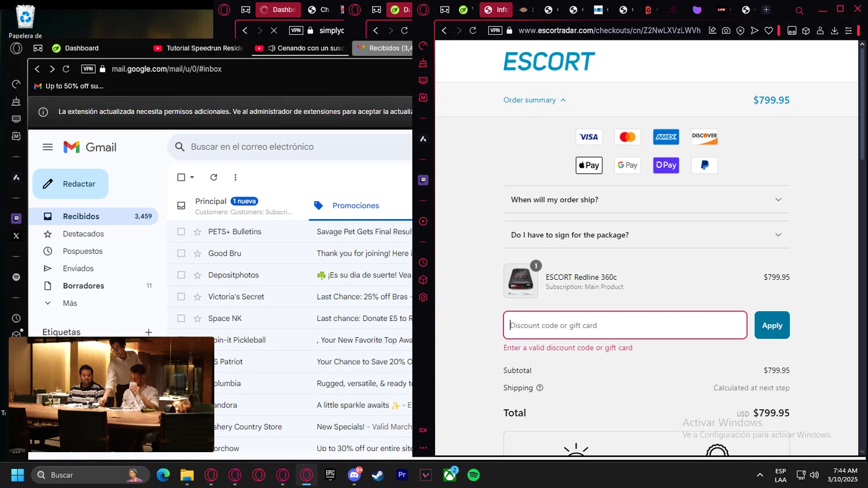Open the profile icon in the Escort toolbar
Viewport: 868px width, 488px height.
(820, 31)
